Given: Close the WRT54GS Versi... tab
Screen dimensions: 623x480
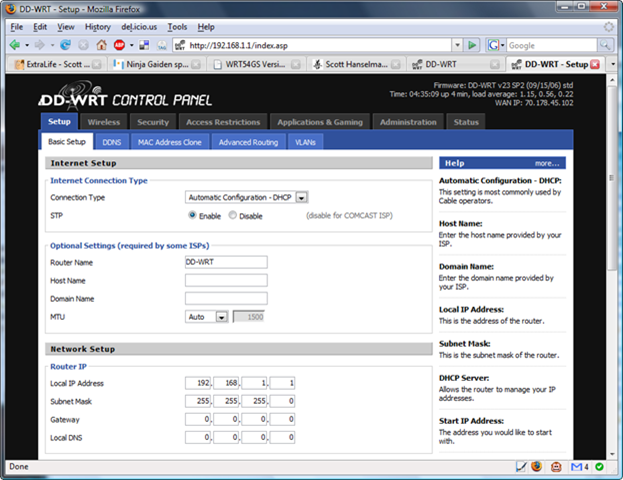Looking at the screenshot, I should [x=296, y=64].
